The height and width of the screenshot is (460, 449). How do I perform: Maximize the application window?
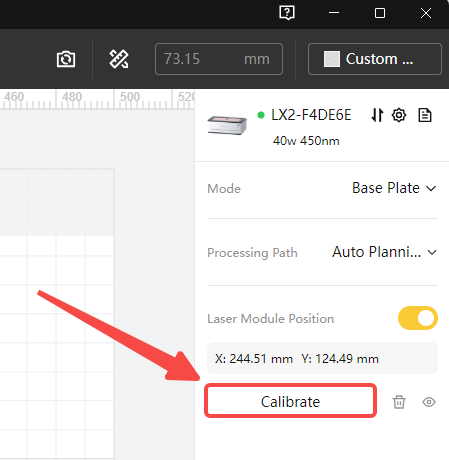pos(380,13)
